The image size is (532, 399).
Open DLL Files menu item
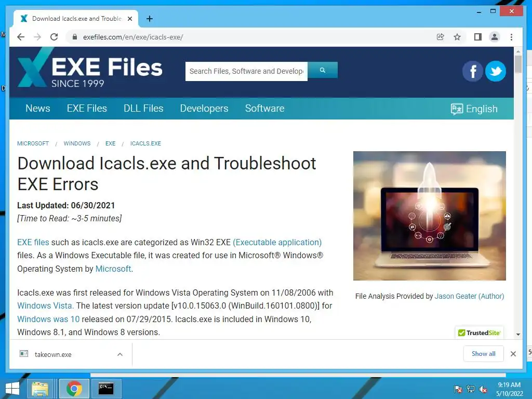click(x=143, y=108)
